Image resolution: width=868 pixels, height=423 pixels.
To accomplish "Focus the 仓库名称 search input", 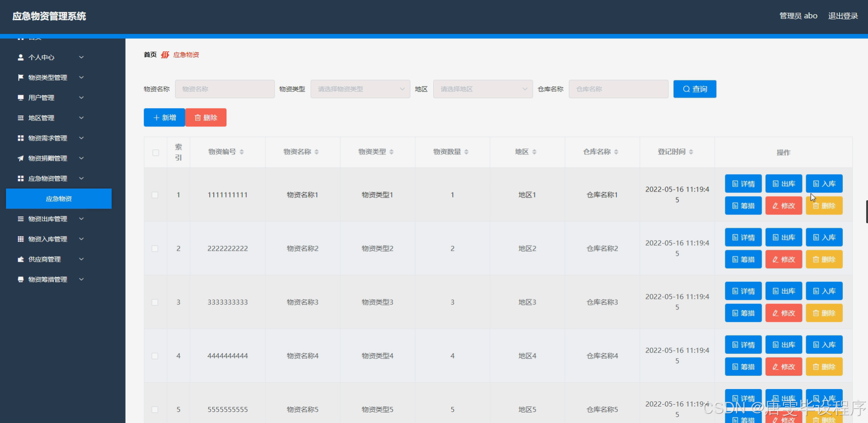I will tap(619, 89).
